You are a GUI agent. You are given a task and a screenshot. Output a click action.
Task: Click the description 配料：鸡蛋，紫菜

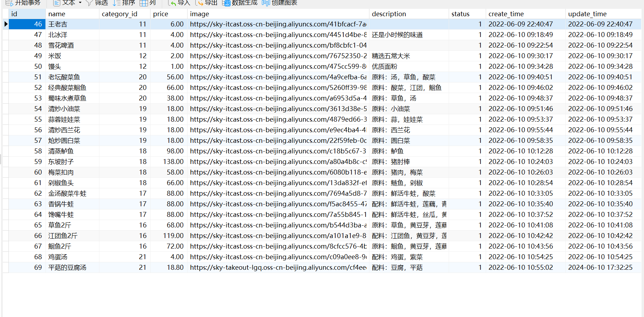pos(409,257)
